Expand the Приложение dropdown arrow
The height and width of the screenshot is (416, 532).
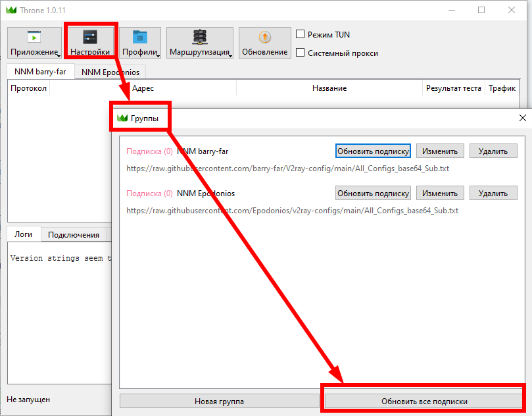59,56
